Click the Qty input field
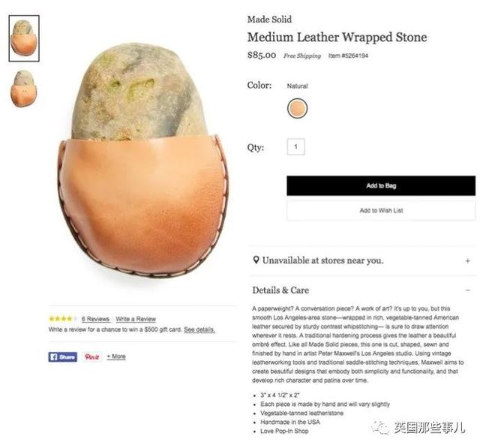This screenshot has height=448, width=480. point(295,146)
